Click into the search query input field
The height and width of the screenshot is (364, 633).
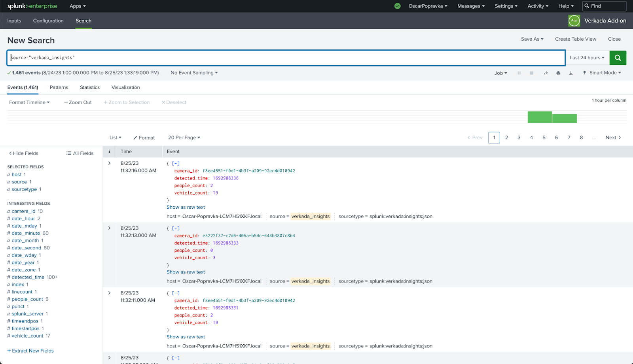[x=285, y=58]
